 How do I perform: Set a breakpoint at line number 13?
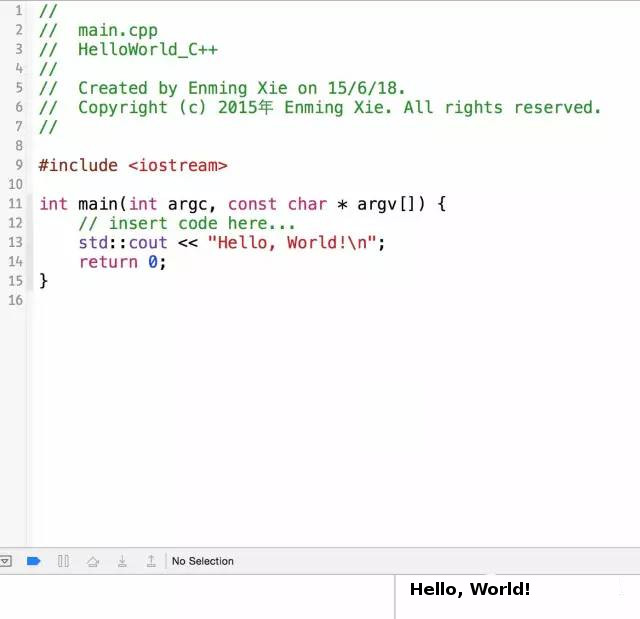coord(16,242)
